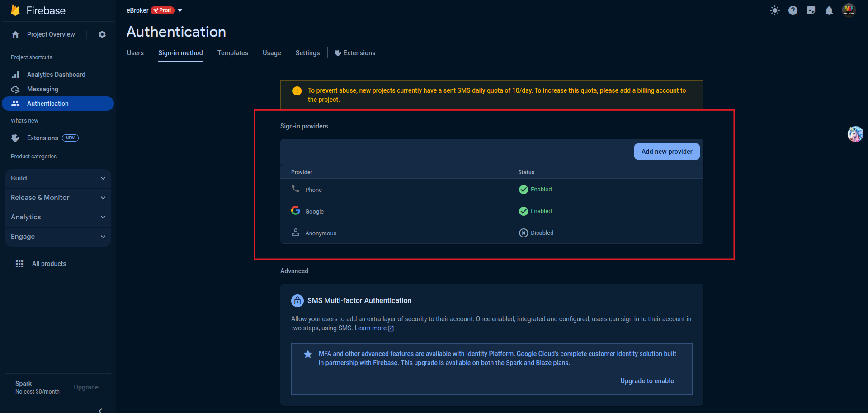
Task: Click Disabled status text for Anonymous
Action: [542, 233]
